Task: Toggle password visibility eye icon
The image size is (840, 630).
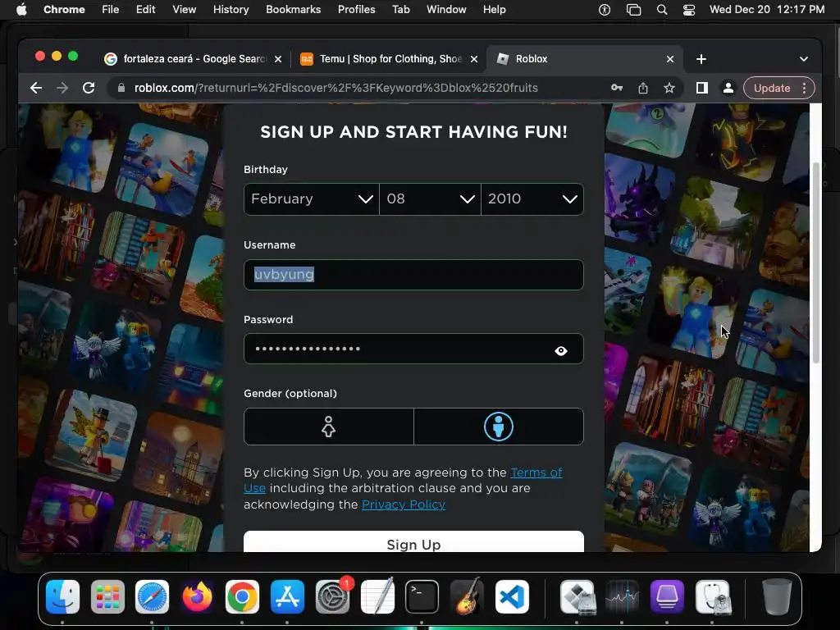Action: [x=561, y=350]
